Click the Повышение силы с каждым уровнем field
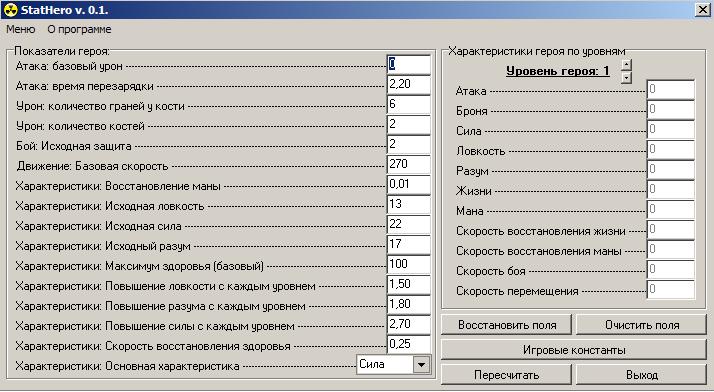 pyautogui.click(x=408, y=325)
